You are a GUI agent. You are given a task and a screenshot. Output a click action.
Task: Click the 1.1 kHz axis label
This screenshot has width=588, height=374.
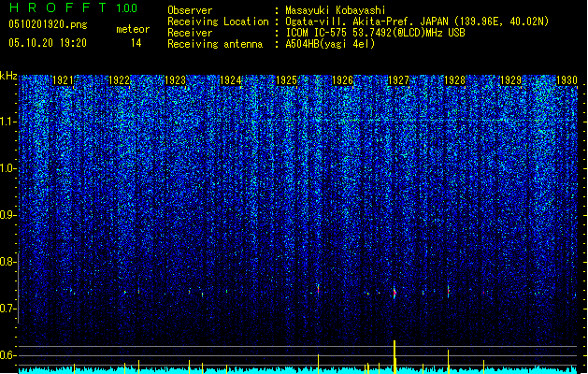click(8, 122)
